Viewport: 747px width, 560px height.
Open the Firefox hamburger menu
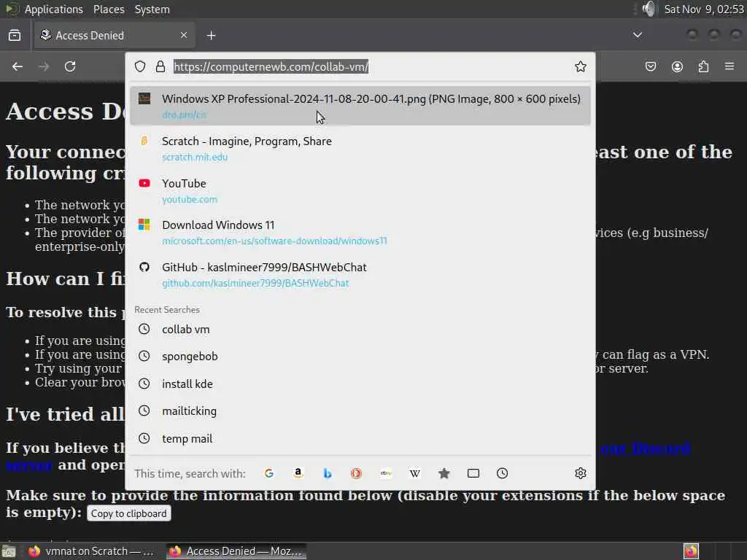click(x=729, y=66)
